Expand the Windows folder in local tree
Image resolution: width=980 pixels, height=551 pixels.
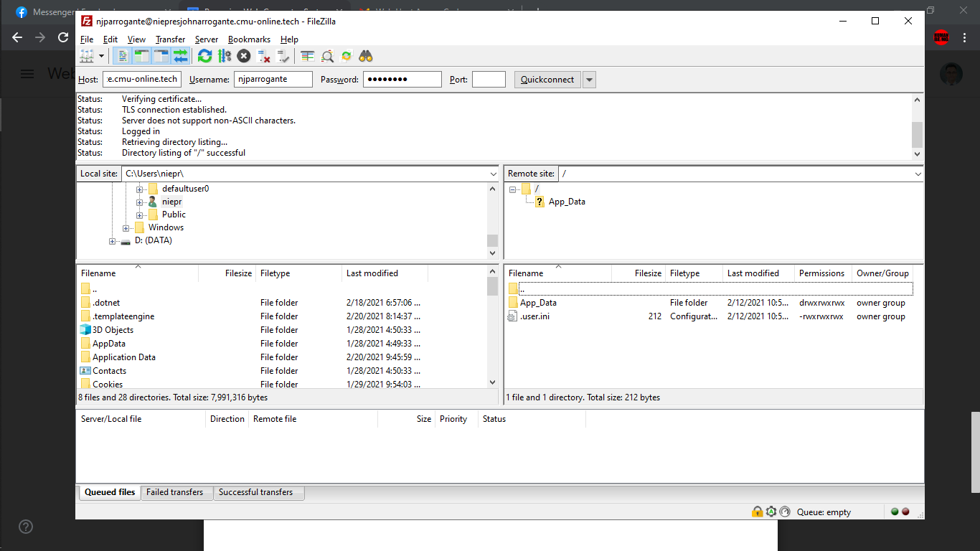(x=126, y=228)
